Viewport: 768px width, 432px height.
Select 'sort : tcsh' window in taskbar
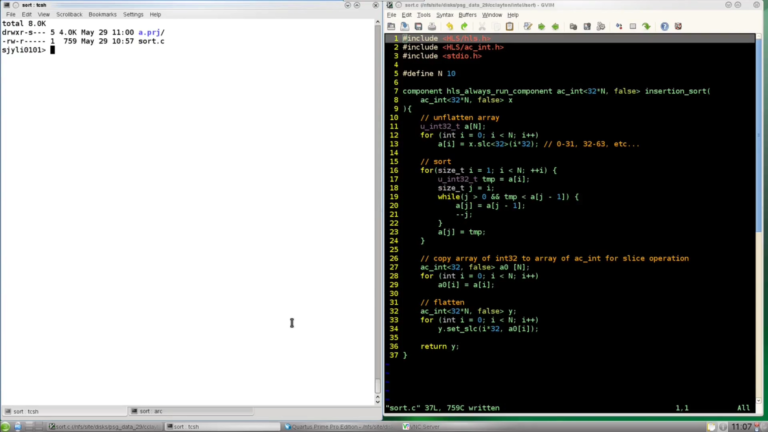[x=221, y=427]
